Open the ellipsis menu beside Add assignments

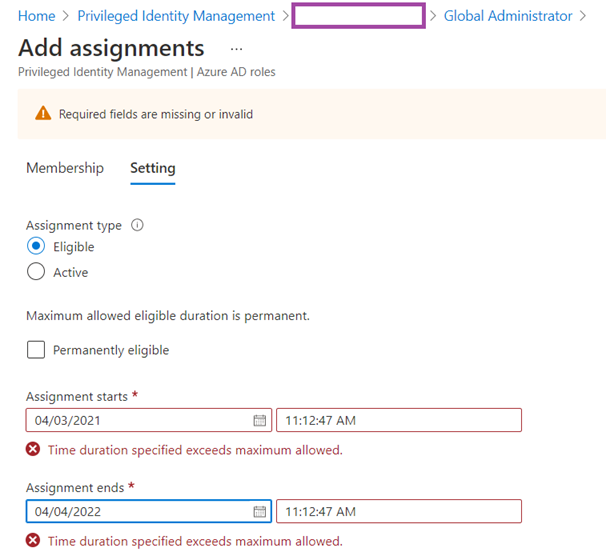236,49
